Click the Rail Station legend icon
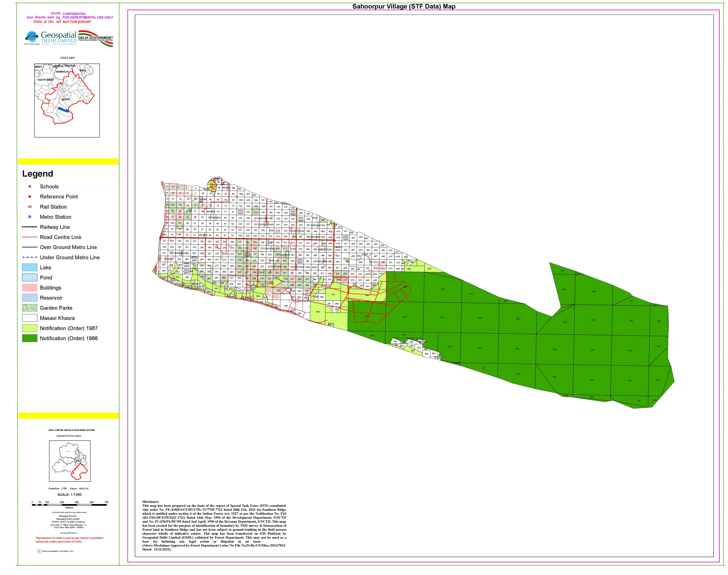This screenshot has height=575, width=728. [x=30, y=207]
